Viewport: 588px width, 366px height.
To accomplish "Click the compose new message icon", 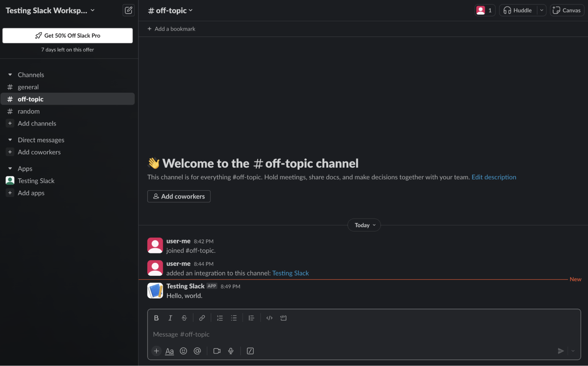I will [128, 10].
